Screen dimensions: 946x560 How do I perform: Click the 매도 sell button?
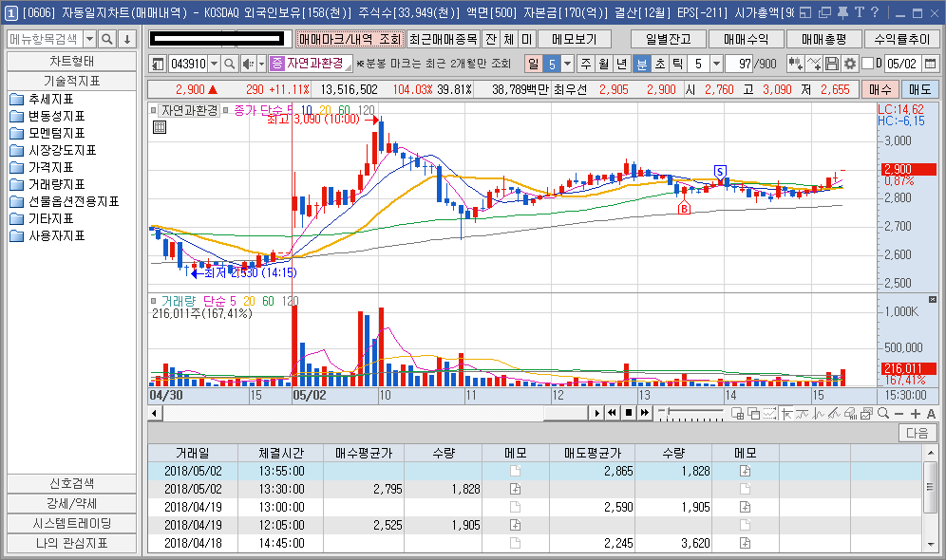[920, 89]
